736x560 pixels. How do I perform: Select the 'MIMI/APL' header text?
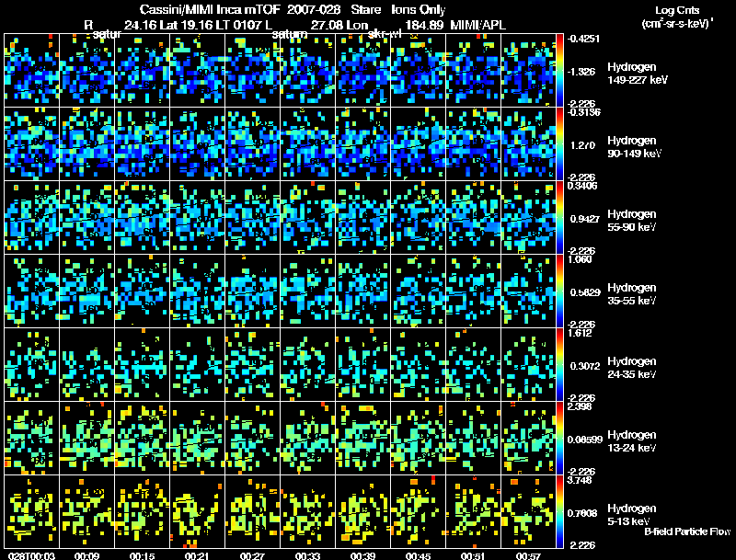(x=477, y=25)
